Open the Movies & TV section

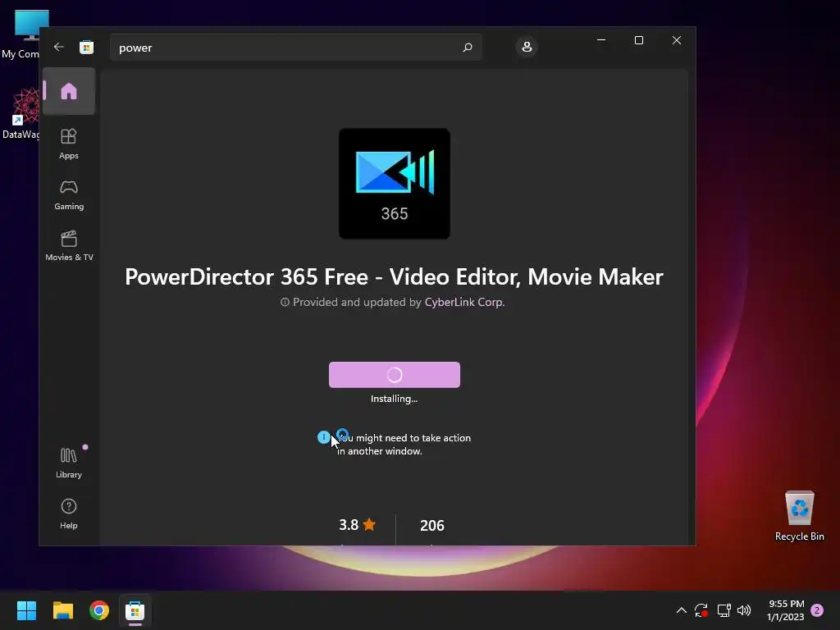click(69, 245)
